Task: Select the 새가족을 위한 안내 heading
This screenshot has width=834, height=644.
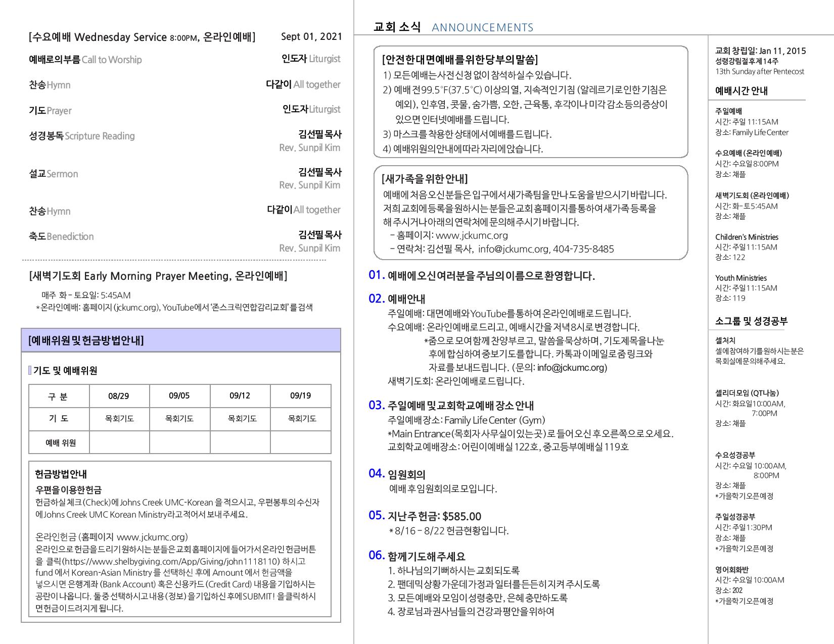Action: tap(425, 179)
